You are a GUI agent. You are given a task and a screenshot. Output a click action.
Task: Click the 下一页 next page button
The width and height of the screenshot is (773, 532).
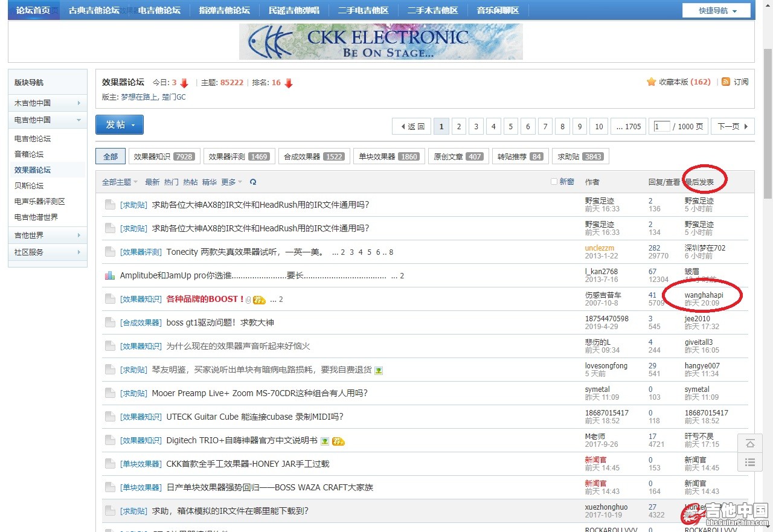pyautogui.click(x=733, y=126)
